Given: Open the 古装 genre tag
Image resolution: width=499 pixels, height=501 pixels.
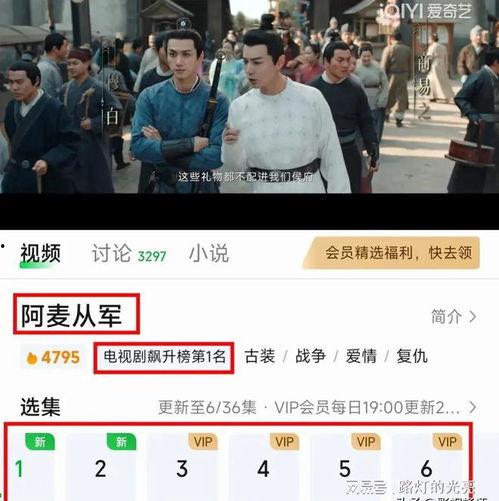Looking at the screenshot, I should point(260,356).
